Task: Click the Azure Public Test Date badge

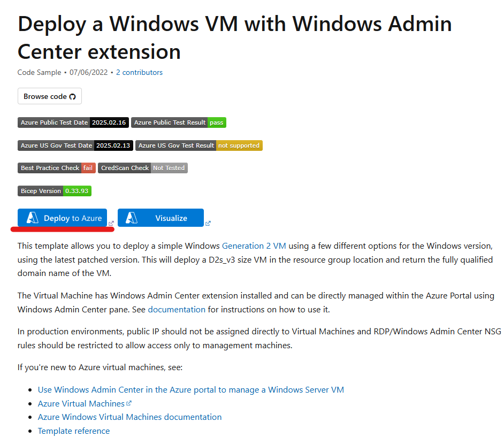Action: [x=73, y=122]
